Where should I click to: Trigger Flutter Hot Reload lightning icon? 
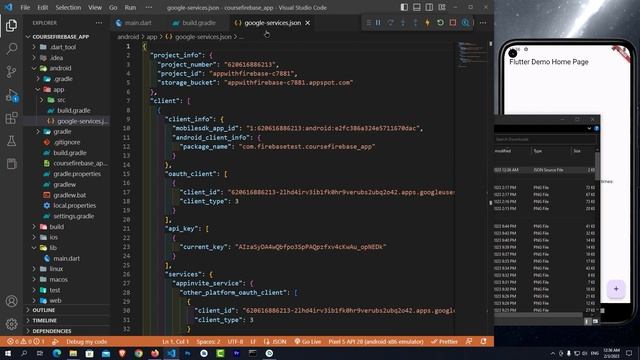427,23
